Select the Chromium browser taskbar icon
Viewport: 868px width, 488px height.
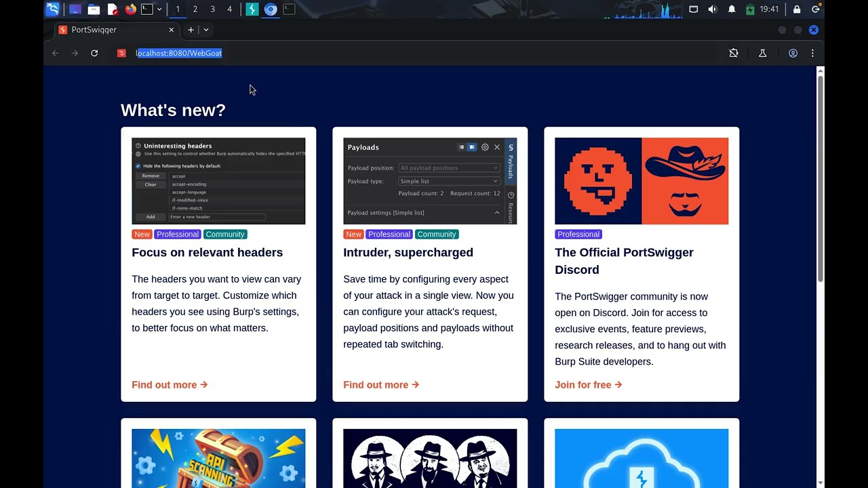(271, 9)
